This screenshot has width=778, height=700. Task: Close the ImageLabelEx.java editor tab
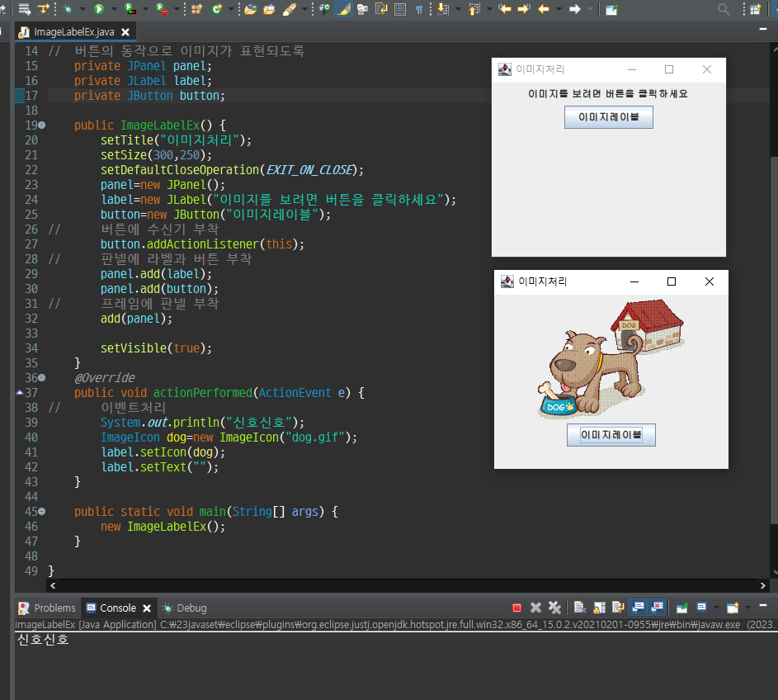click(125, 32)
